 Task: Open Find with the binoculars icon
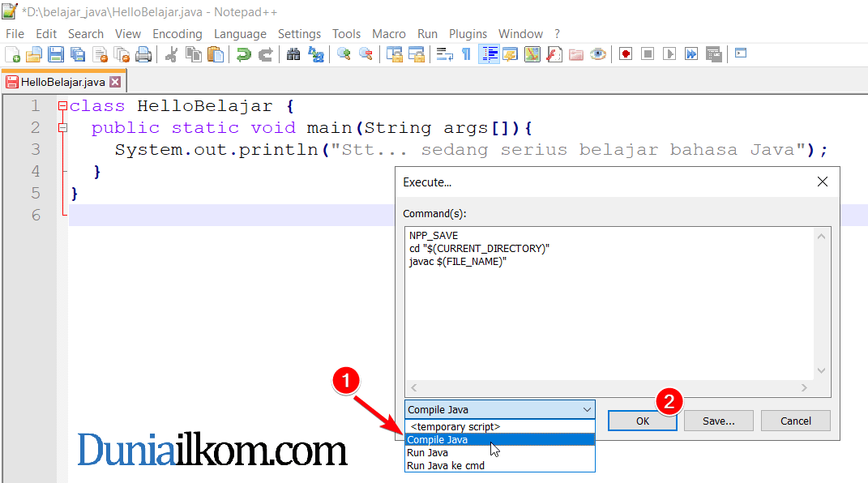tap(293, 54)
